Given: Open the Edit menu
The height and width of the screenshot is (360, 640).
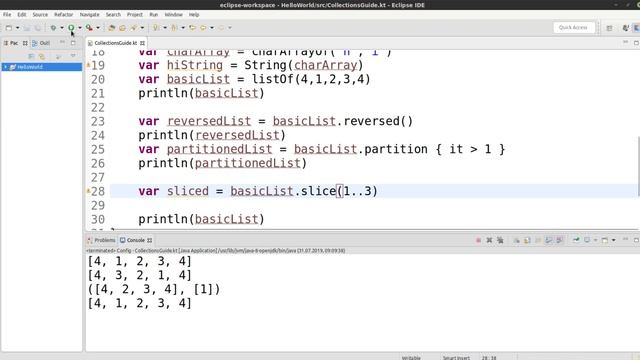Looking at the screenshot, I should tap(22, 15).
